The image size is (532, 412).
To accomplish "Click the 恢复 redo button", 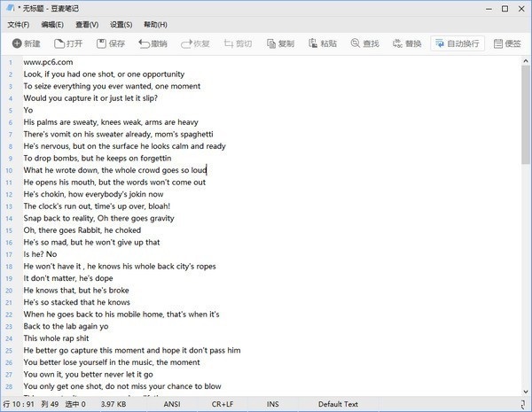I will pos(195,43).
